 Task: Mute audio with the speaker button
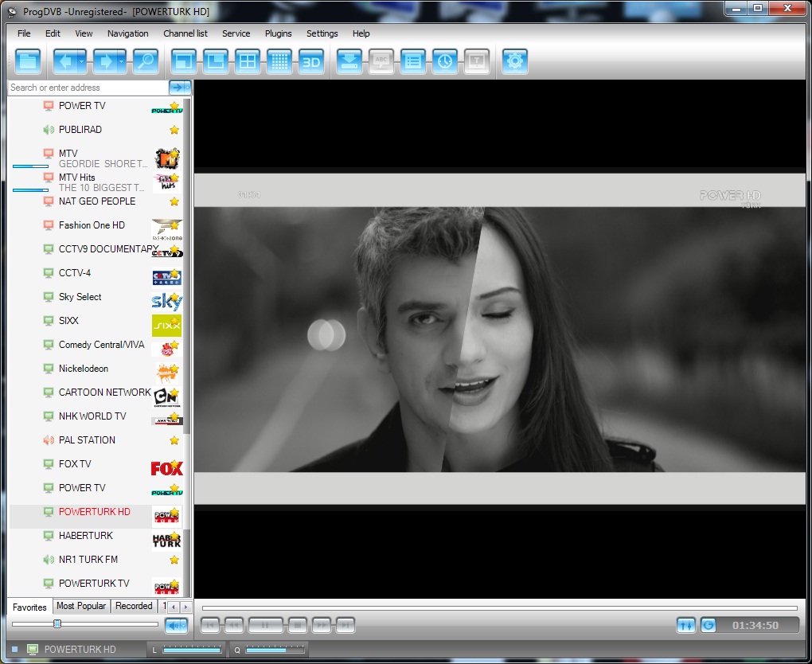[174, 625]
